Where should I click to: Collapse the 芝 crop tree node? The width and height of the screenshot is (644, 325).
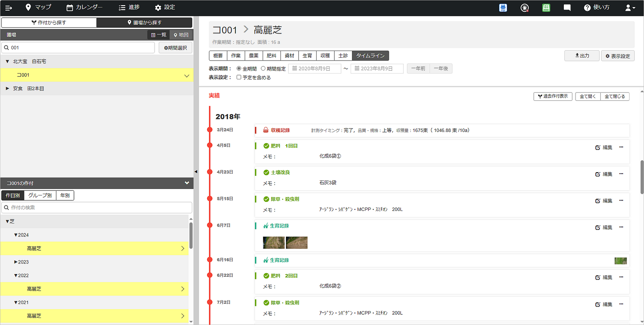point(7,221)
